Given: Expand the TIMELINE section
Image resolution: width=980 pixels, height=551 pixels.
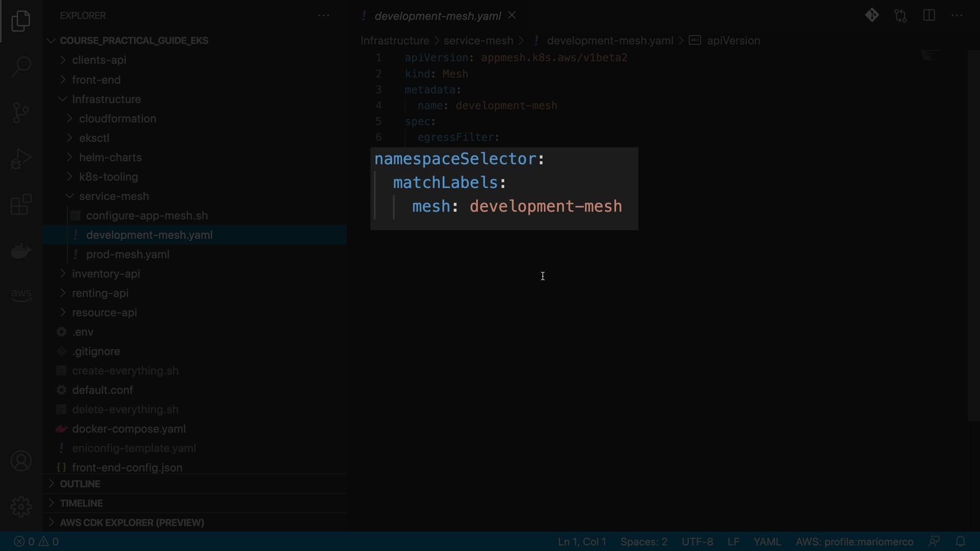Looking at the screenshot, I should point(81,503).
